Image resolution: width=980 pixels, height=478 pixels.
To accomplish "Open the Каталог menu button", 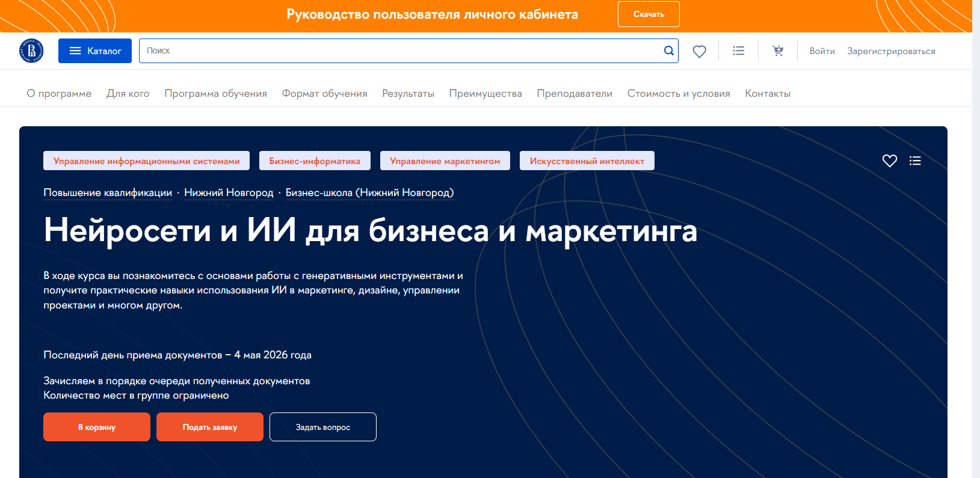I will click(95, 51).
